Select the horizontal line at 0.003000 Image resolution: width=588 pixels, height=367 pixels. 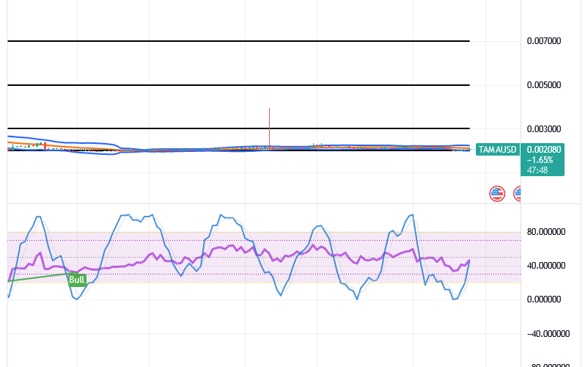tap(238, 128)
